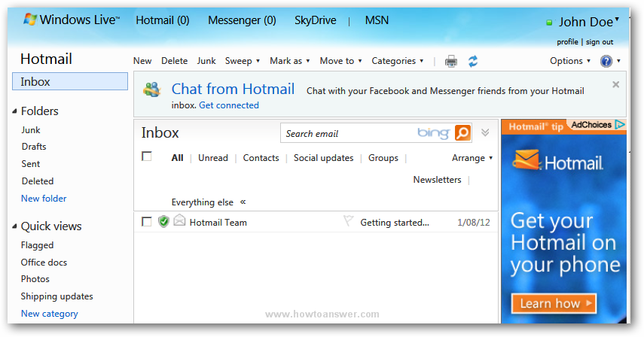Open the Photos quick view
The width and height of the screenshot is (644, 337).
[35, 279]
